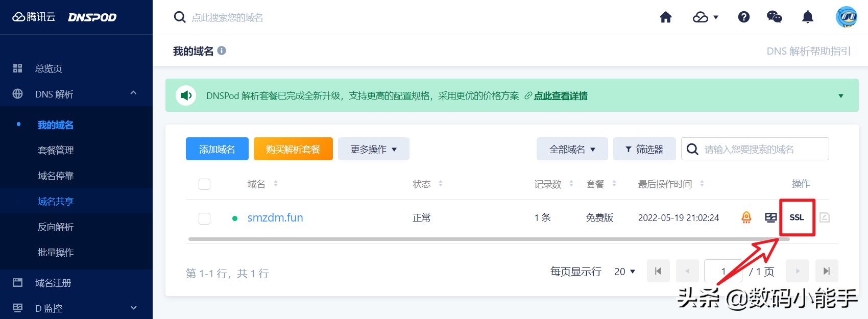Click the 添加域名 button
The height and width of the screenshot is (319, 868).
pos(217,149)
